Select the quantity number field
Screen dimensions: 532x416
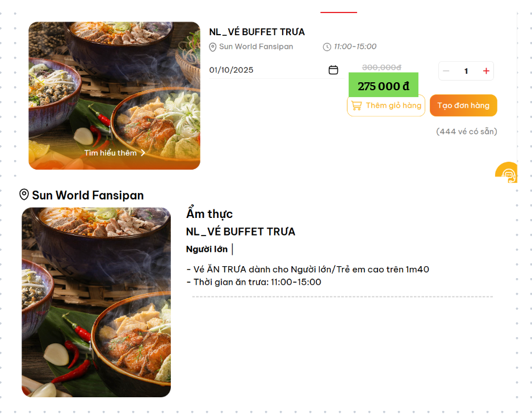point(466,71)
